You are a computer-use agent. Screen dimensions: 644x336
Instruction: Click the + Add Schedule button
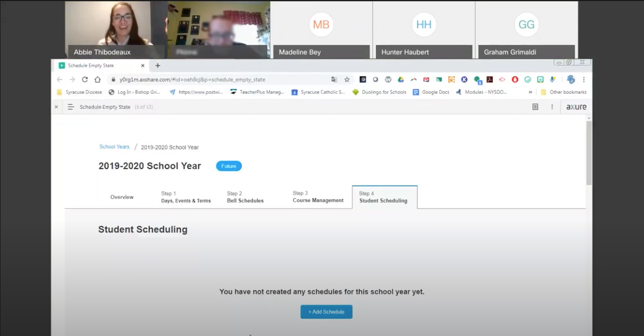point(326,312)
